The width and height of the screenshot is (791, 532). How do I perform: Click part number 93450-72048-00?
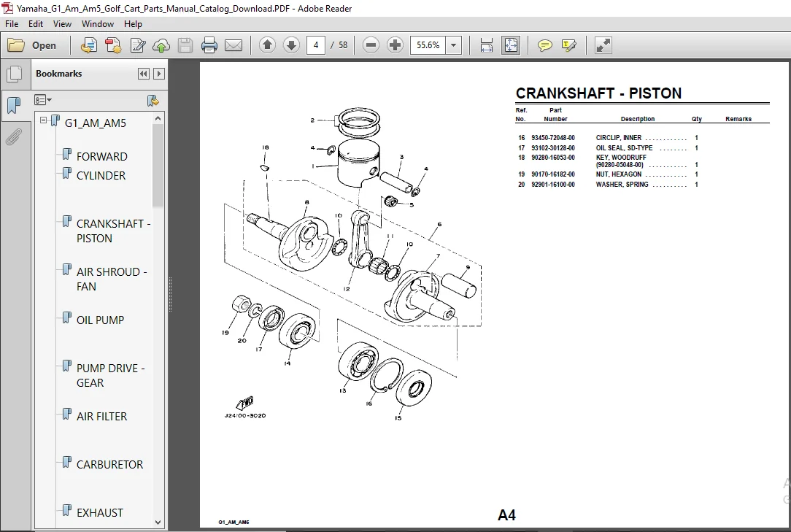coord(553,138)
